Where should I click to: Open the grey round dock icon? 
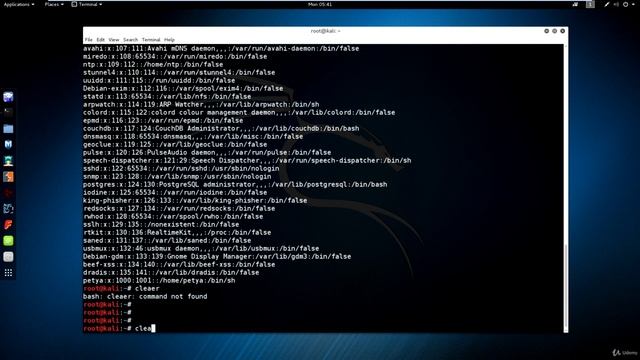pos(8,257)
